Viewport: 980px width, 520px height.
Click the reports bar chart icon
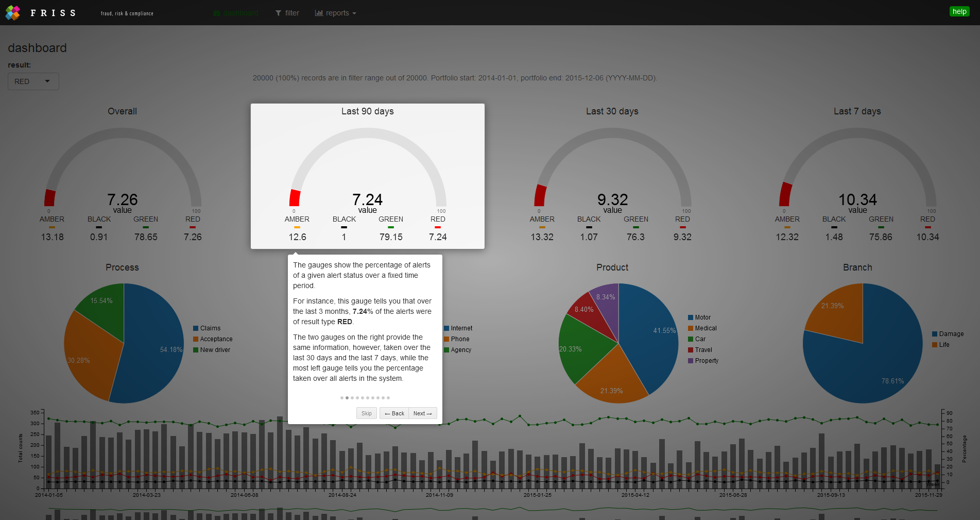[319, 13]
